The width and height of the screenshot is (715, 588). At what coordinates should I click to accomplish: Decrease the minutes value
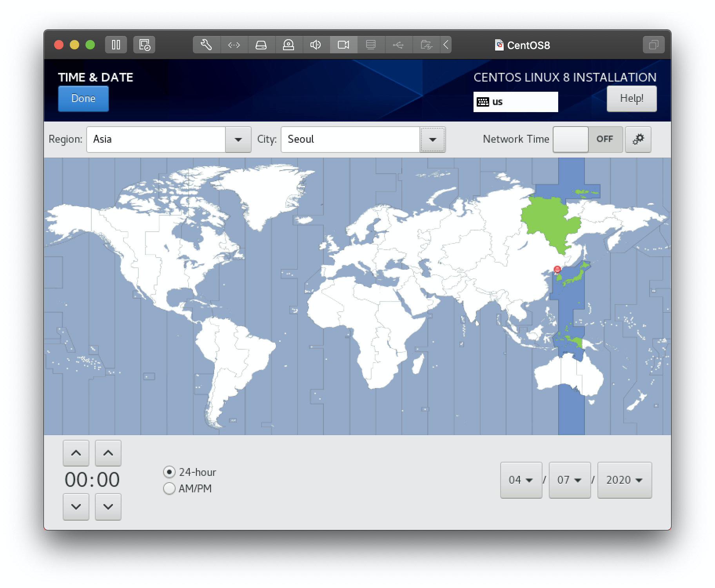point(108,507)
